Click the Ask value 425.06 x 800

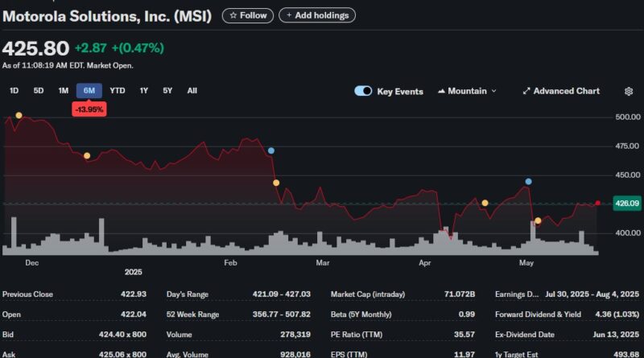pyautogui.click(x=122, y=354)
